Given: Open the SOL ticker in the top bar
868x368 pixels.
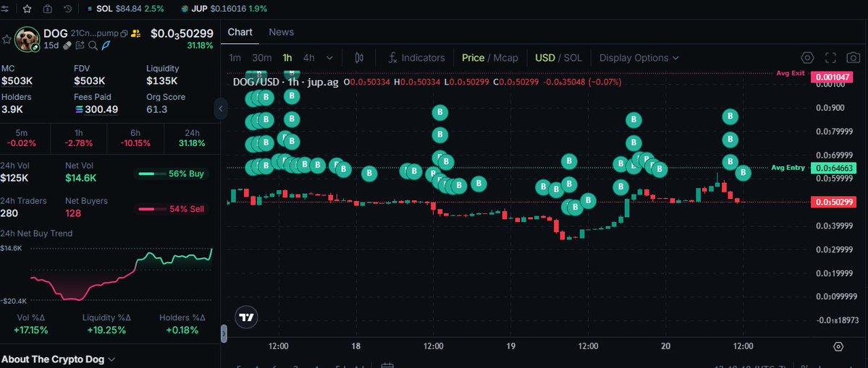Looking at the screenshot, I should (x=125, y=9).
